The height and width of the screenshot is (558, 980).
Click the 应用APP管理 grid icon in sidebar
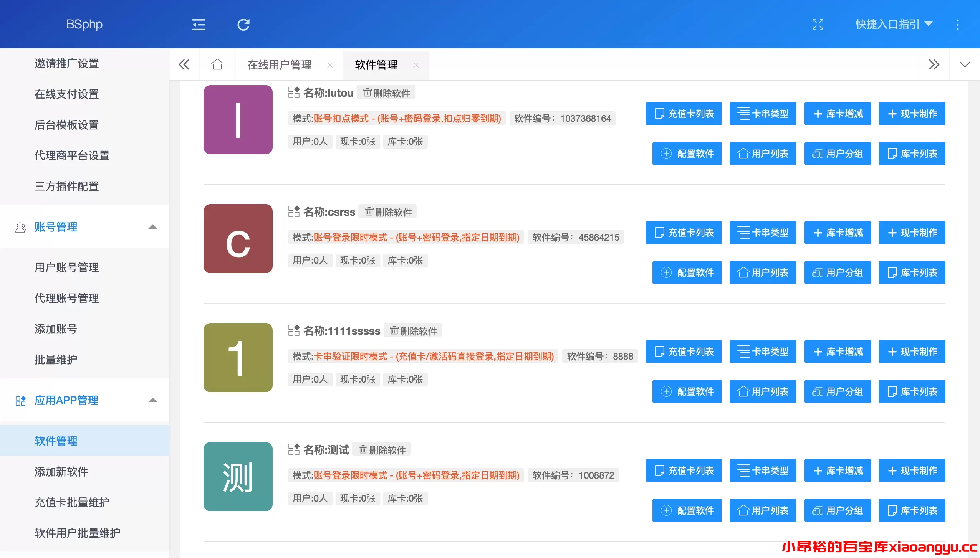click(20, 400)
